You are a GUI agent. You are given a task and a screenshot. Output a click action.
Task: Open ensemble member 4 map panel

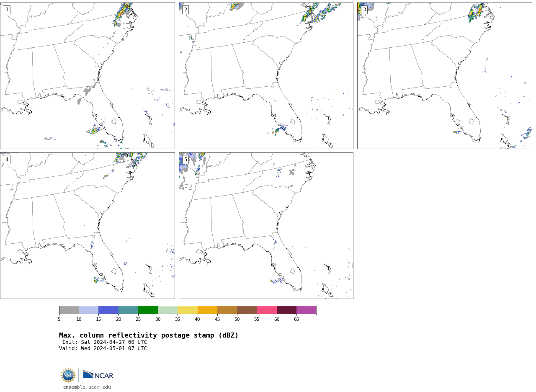point(87,226)
